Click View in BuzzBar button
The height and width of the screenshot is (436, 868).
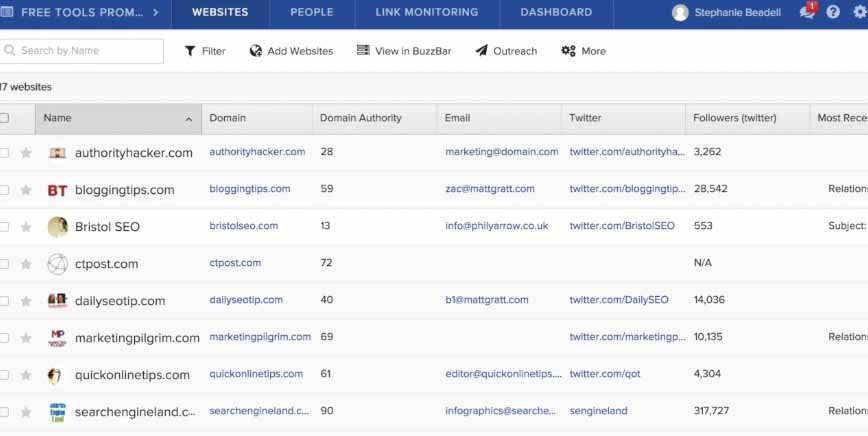(x=404, y=51)
